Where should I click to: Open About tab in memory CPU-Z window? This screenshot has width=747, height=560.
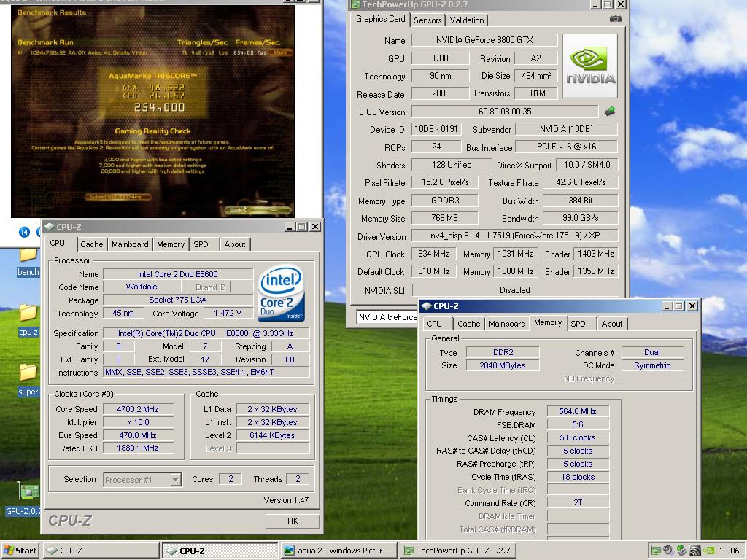click(x=612, y=324)
